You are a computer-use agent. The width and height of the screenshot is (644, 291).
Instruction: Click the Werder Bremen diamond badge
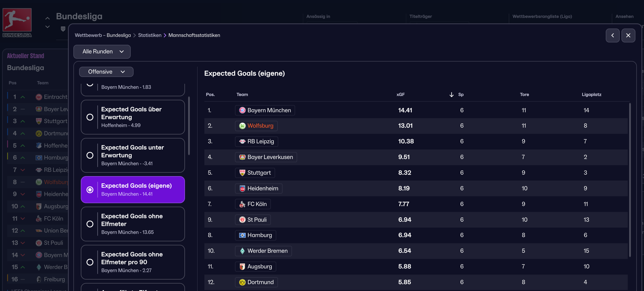tap(242, 251)
